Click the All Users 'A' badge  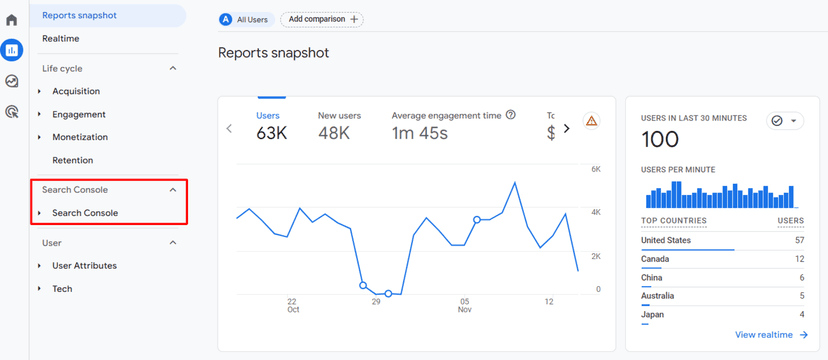(x=226, y=20)
